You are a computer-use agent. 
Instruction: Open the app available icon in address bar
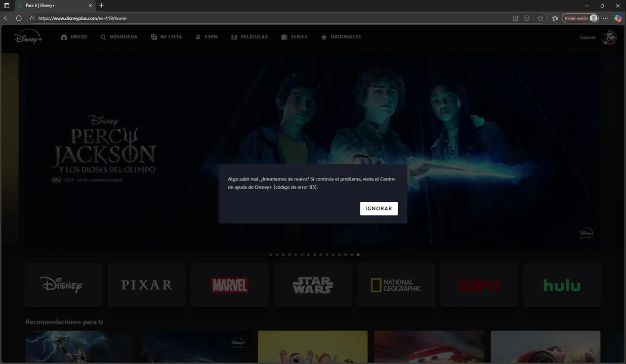(516, 18)
